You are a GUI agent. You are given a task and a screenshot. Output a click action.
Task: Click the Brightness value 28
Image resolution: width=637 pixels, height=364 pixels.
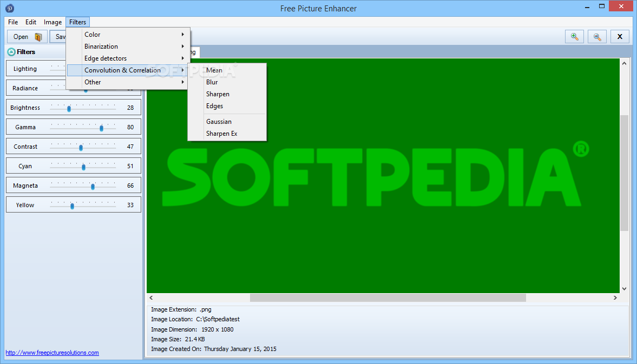point(130,108)
